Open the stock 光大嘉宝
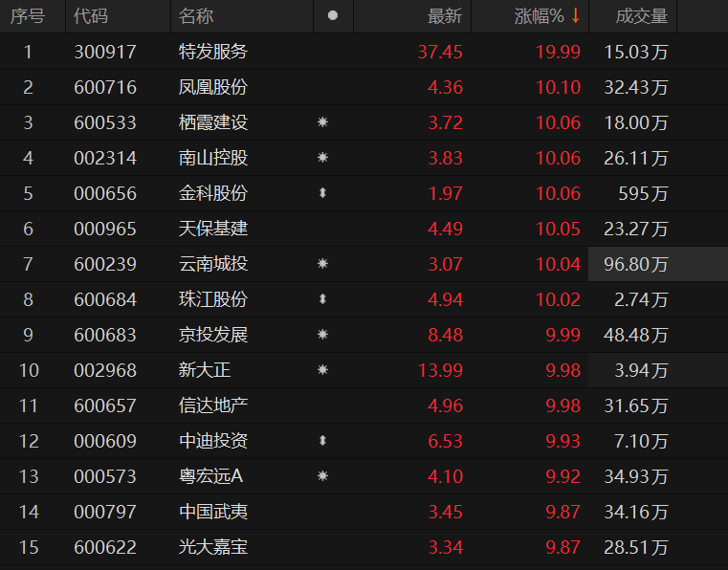 click(x=213, y=547)
